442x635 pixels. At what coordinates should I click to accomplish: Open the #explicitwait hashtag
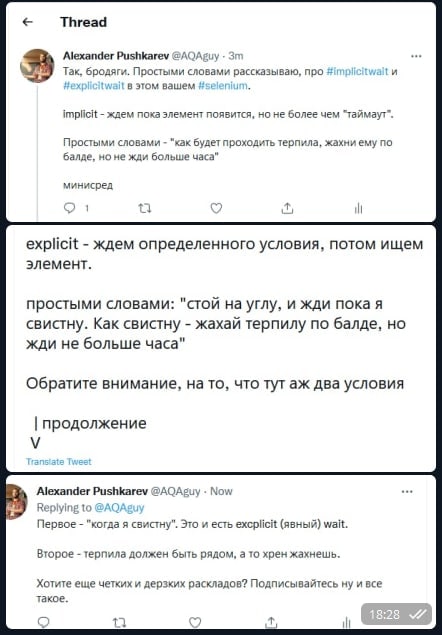click(94, 86)
